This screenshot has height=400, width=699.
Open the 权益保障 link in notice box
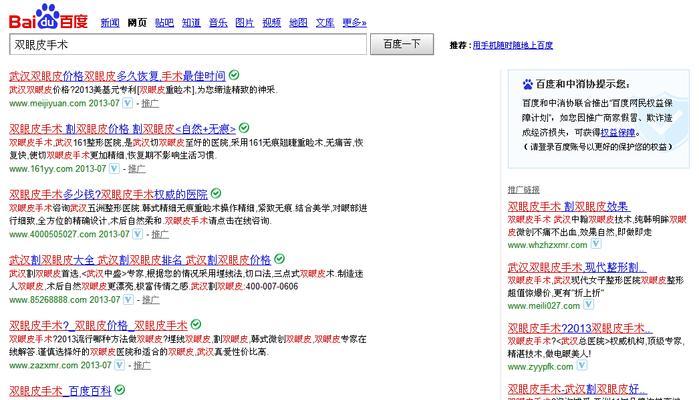[617, 132]
